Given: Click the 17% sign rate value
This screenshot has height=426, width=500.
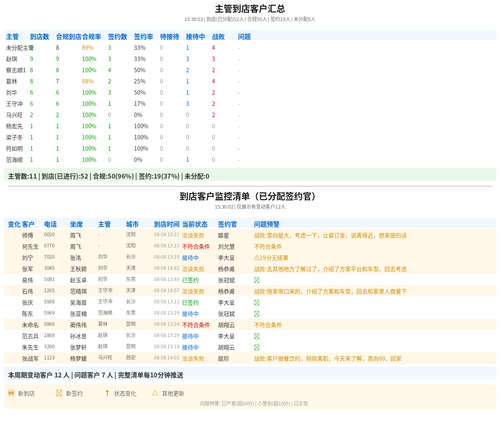Looking at the screenshot, I should [140, 104].
